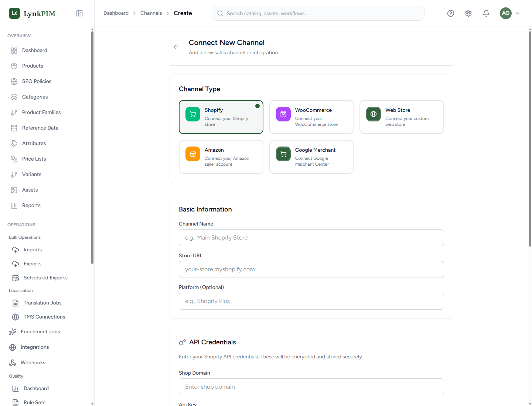Click the AO user avatar

[x=506, y=13]
